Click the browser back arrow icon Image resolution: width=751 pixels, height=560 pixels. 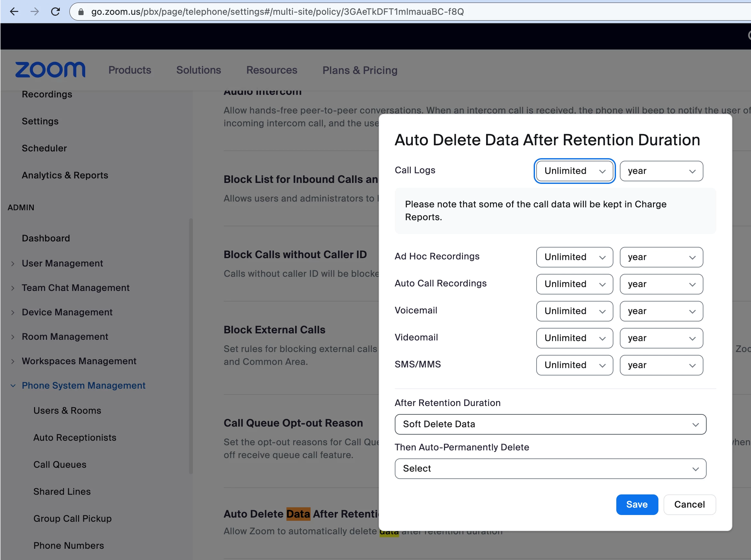pos(14,12)
